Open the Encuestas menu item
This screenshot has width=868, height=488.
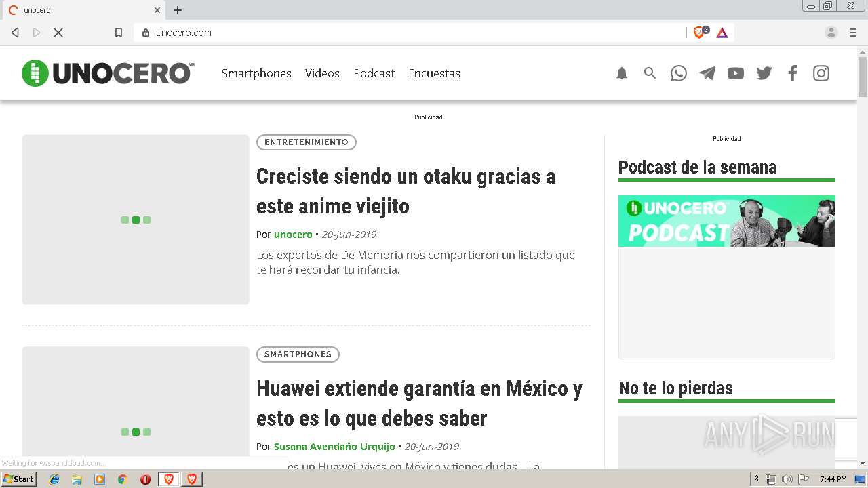click(x=434, y=73)
